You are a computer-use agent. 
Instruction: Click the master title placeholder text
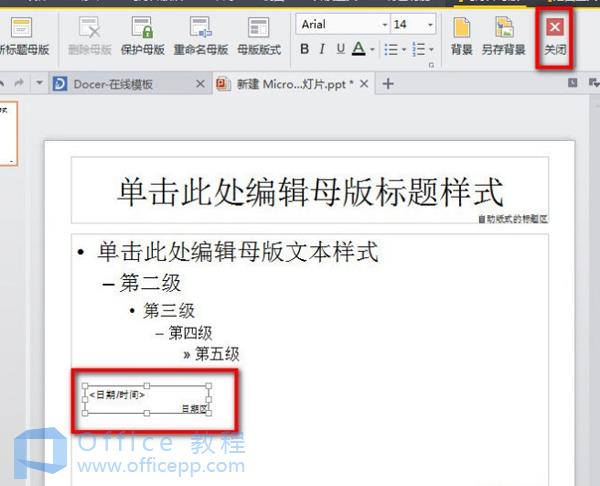(309, 192)
